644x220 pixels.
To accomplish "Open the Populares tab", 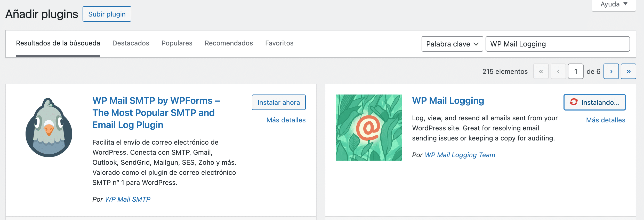I will point(177,43).
